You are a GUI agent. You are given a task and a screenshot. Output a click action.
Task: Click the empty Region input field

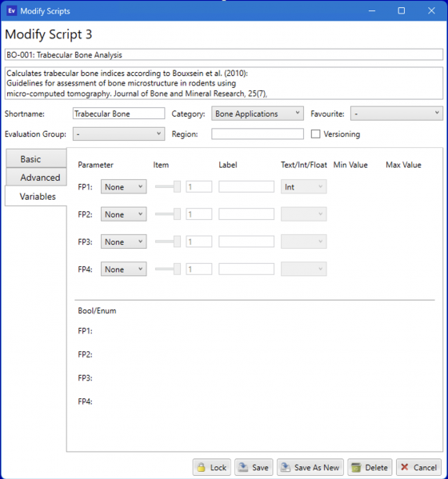[x=258, y=134]
